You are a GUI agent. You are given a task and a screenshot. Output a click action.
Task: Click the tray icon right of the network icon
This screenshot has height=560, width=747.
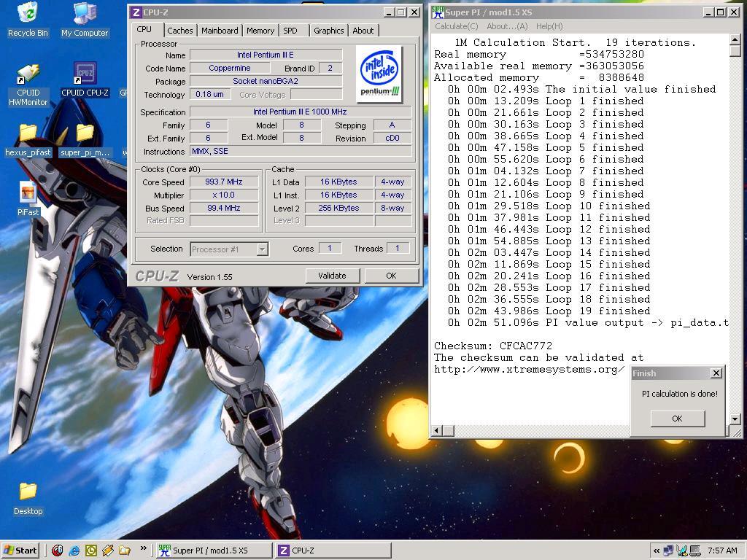click(x=682, y=551)
